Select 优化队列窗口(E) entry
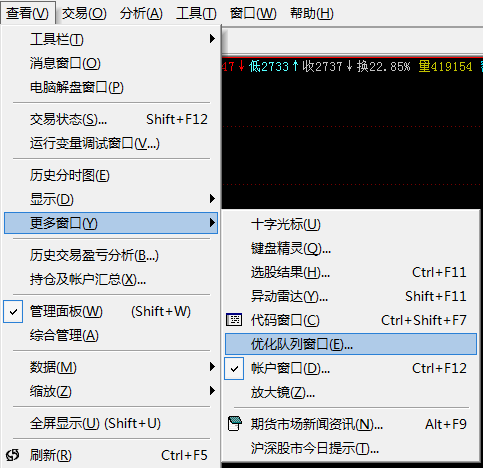The height and width of the screenshot is (468, 483). [351, 344]
